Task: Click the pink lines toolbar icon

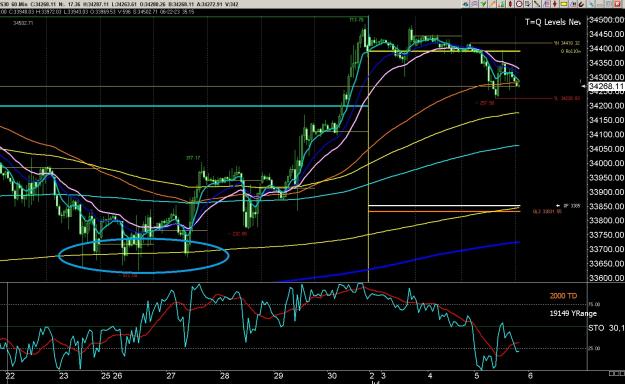Action: [474, 4]
